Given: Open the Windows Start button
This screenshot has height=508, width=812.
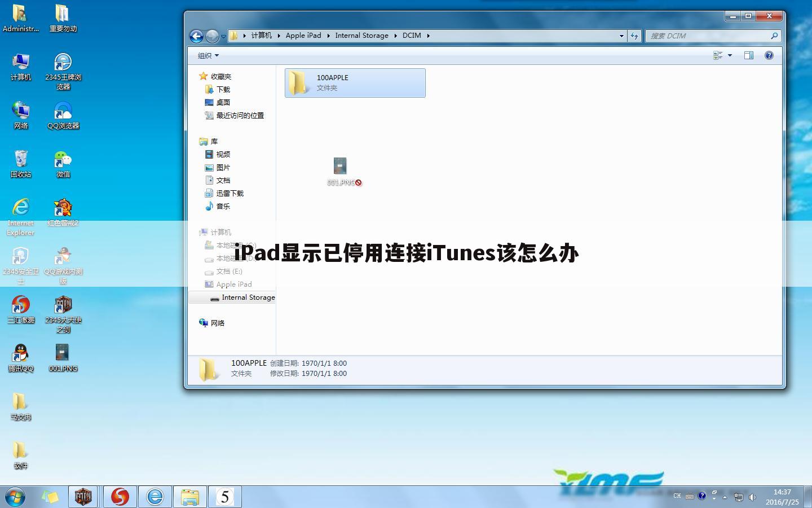Looking at the screenshot, I should [x=15, y=497].
